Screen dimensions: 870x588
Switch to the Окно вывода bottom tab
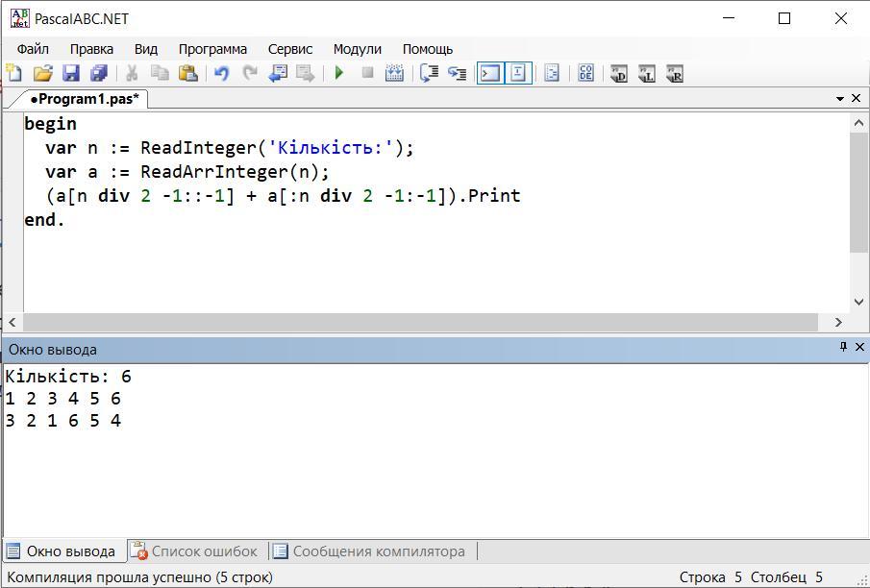[62, 551]
